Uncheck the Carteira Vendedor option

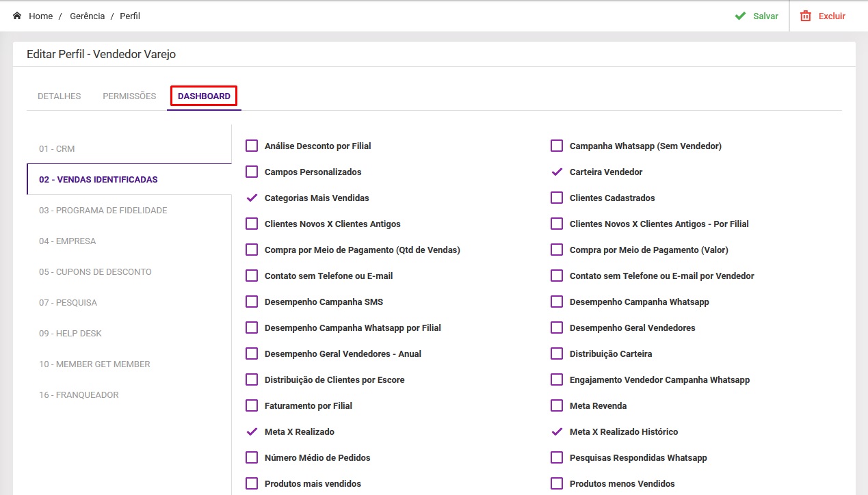557,172
